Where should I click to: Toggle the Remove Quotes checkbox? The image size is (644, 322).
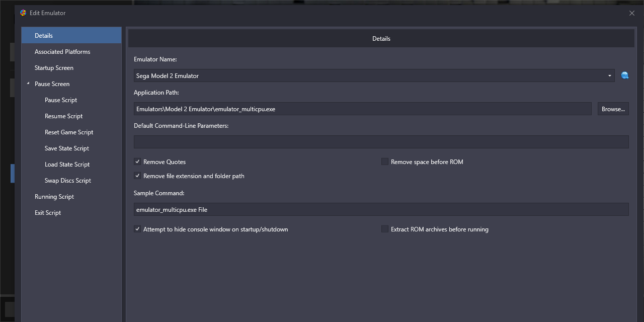click(x=137, y=162)
